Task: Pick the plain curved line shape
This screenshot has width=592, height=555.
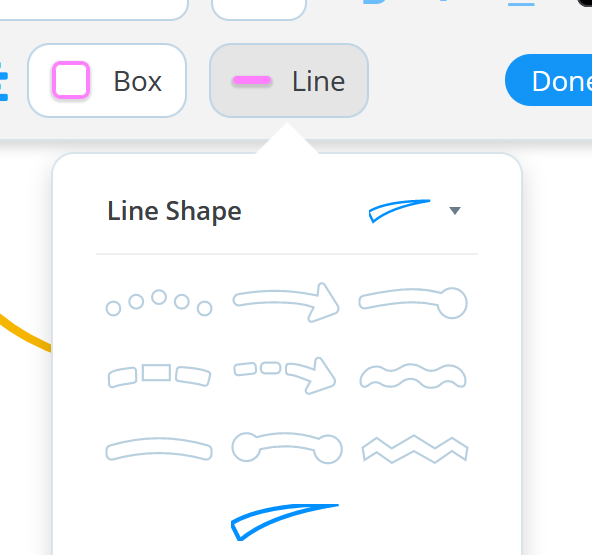Action: coord(159,449)
